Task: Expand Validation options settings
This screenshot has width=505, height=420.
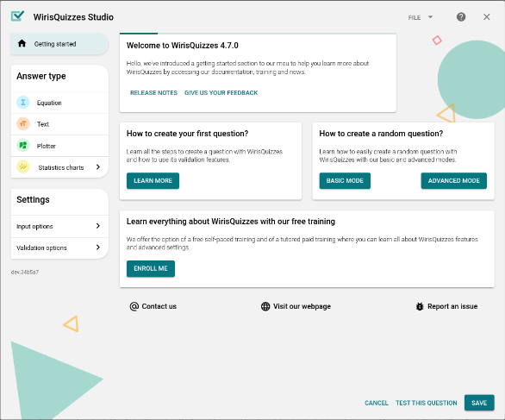Action: point(59,248)
